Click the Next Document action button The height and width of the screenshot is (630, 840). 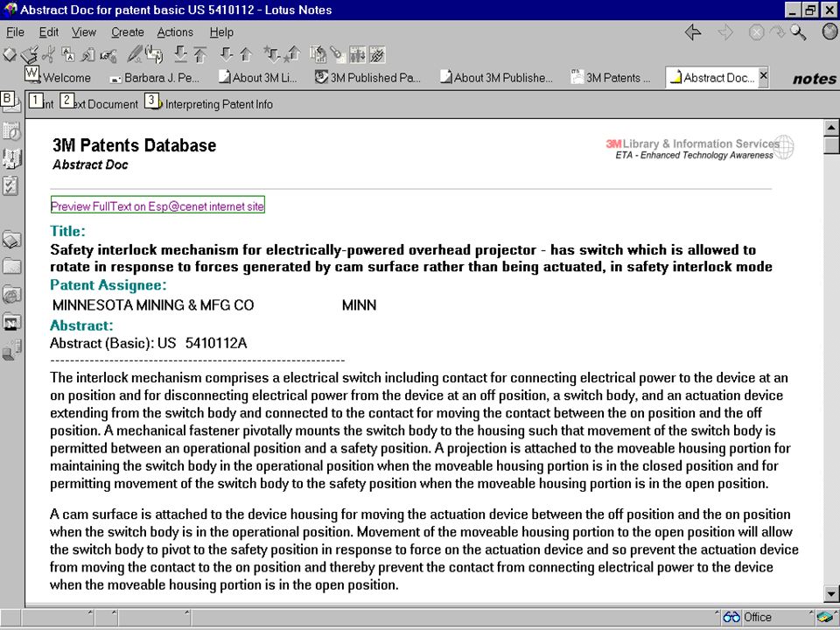click(x=101, y=104)
